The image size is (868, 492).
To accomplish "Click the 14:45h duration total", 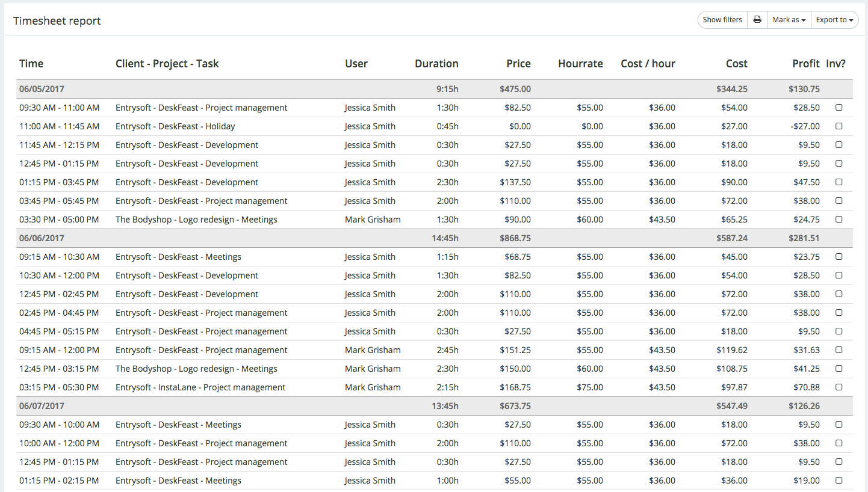I will [x=445, y=238].
